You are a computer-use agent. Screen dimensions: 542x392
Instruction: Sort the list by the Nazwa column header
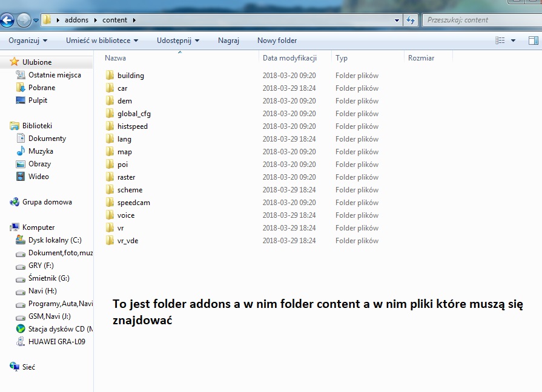(115, 58)
